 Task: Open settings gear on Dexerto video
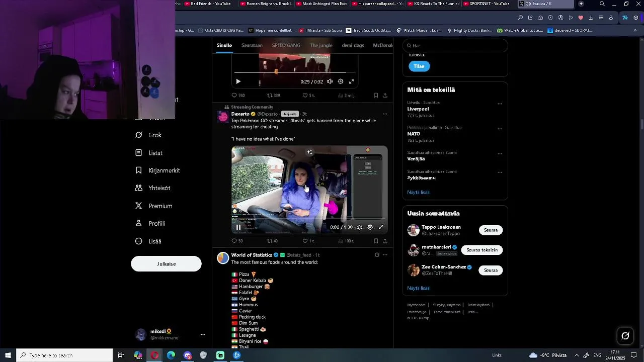370,227
